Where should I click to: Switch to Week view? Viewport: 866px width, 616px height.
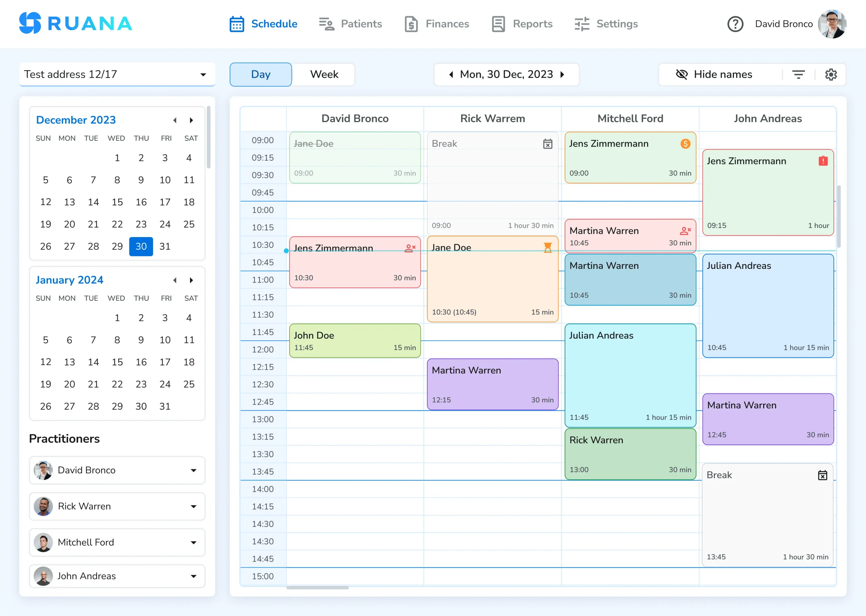(323, 74)
